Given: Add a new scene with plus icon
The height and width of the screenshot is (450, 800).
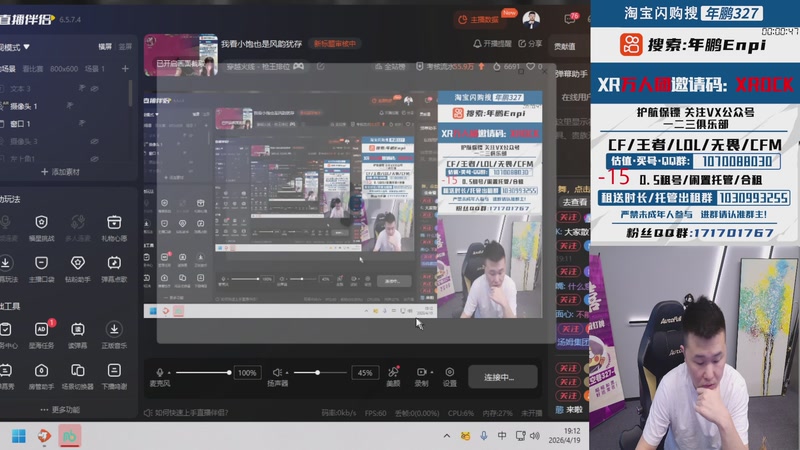Looking at the screenshot, I should pos(125,68).
